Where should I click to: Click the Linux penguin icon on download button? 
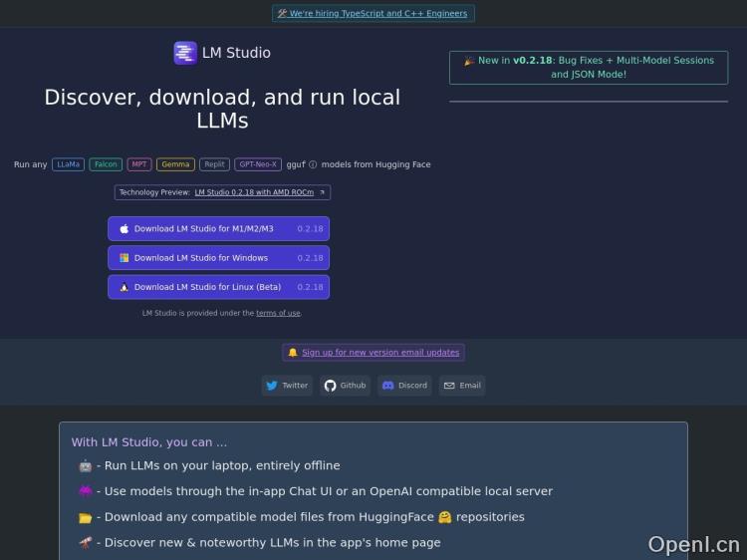coord(124,287)
